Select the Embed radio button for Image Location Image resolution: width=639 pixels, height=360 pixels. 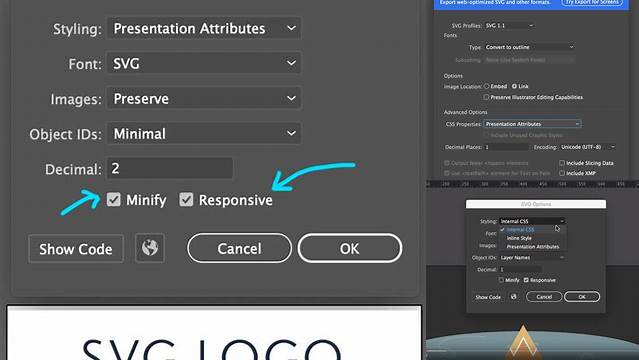click(487, 86)
